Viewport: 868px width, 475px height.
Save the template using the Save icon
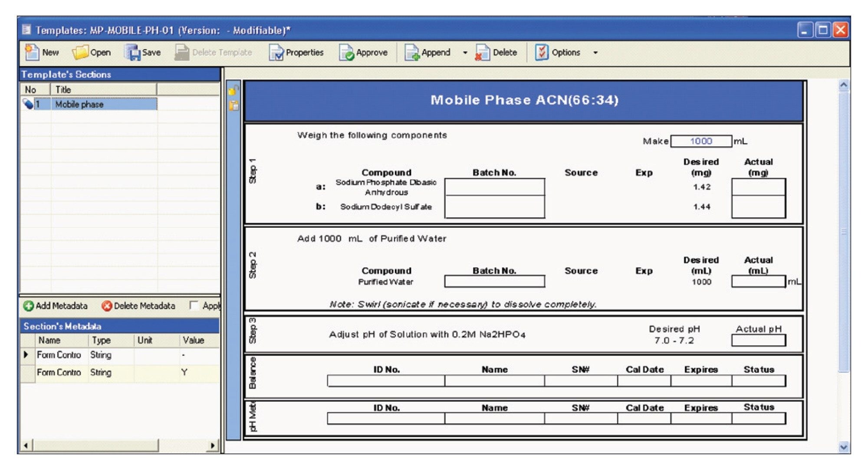click(132, 52)
